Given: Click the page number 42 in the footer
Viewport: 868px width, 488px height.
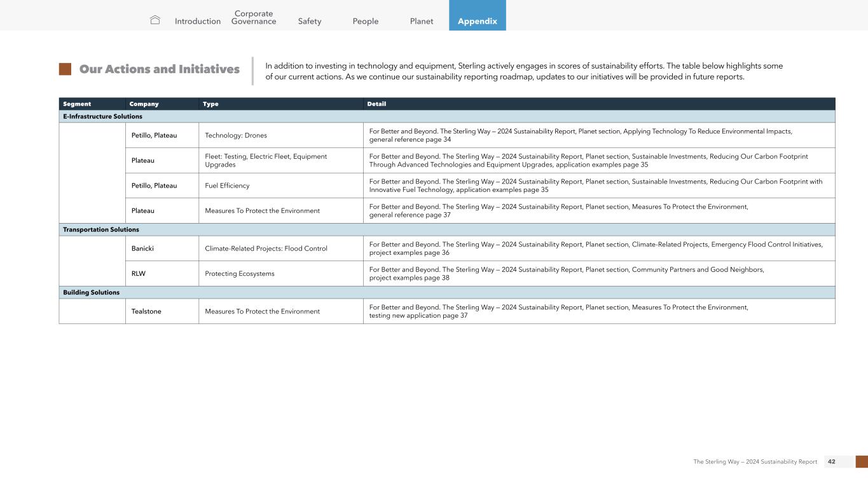Looking at the screenshot, I should 832,461.
